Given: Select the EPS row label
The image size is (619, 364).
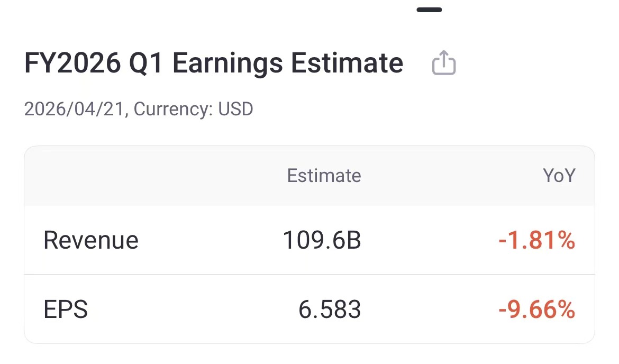Looking at the screenshot, I should (x=66, y=310).
